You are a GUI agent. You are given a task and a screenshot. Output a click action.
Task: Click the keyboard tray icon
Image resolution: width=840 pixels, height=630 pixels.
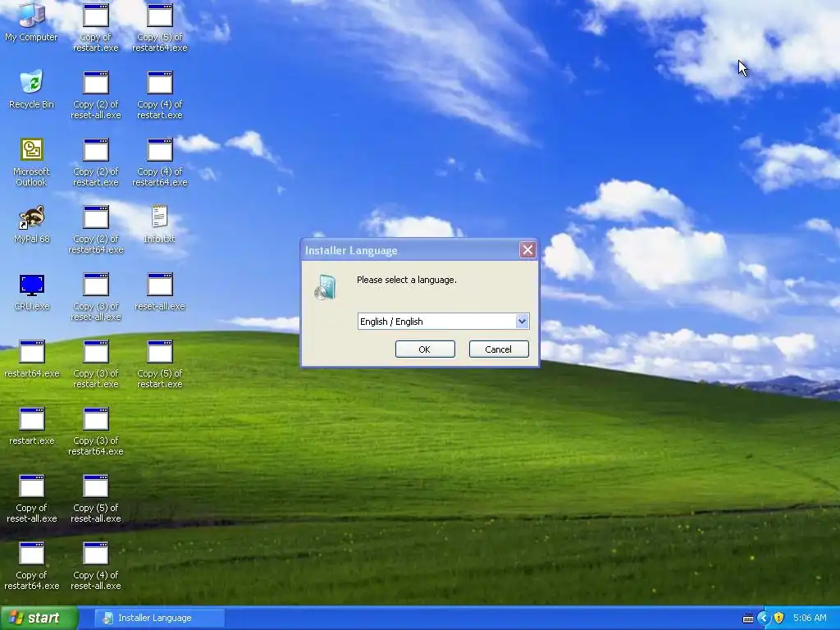[748, 619]
